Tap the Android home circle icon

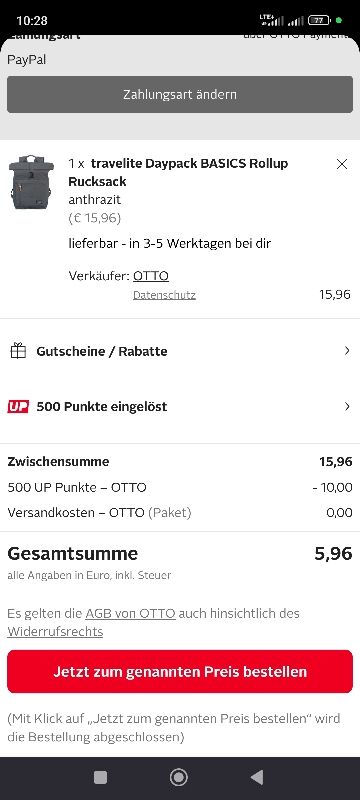click(x=178, y=777)
